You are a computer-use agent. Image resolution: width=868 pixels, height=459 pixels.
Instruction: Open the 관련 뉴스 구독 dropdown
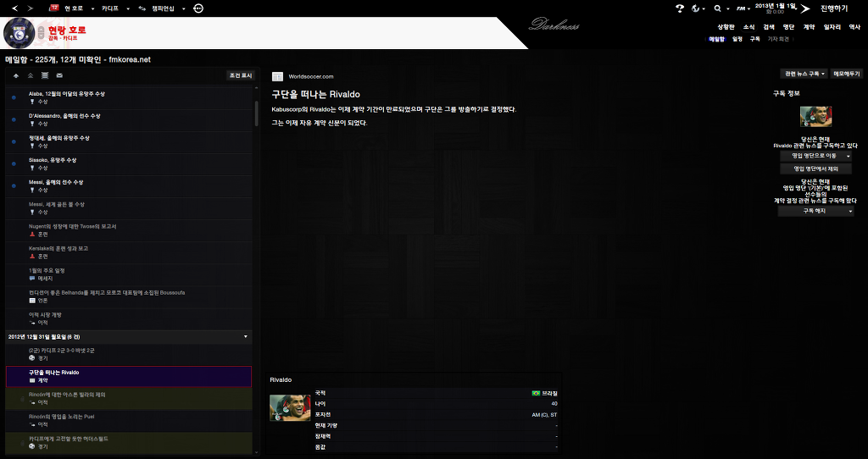tap(804, 74)
